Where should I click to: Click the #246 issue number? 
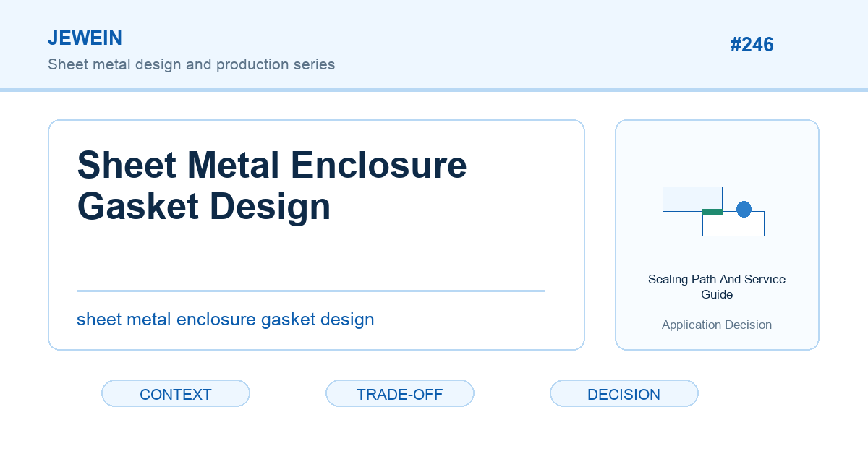752,45
